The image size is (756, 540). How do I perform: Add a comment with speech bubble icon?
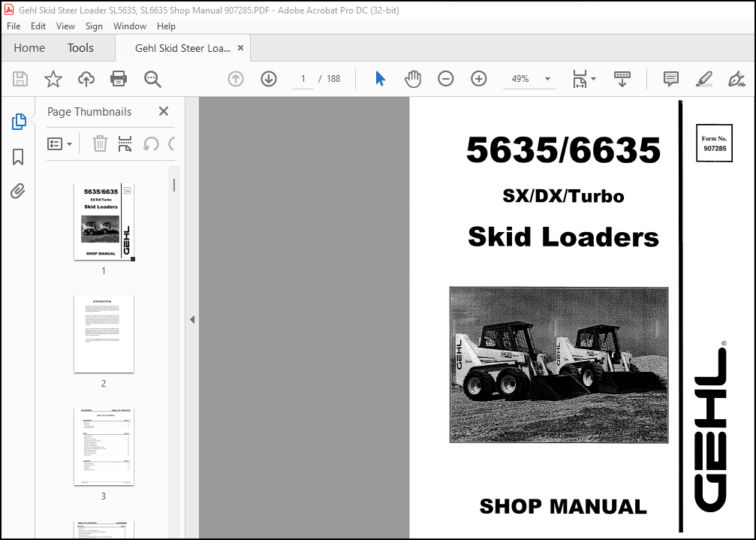[x=670, y=79]
